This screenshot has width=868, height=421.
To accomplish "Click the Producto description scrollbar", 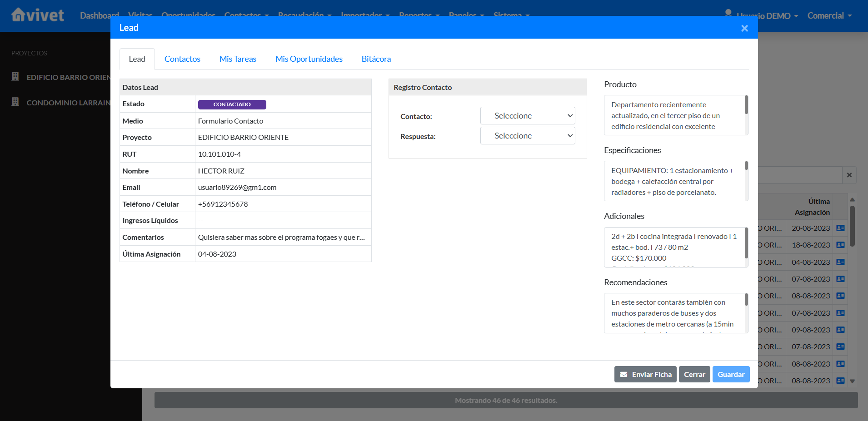I will tap(746, 105).
